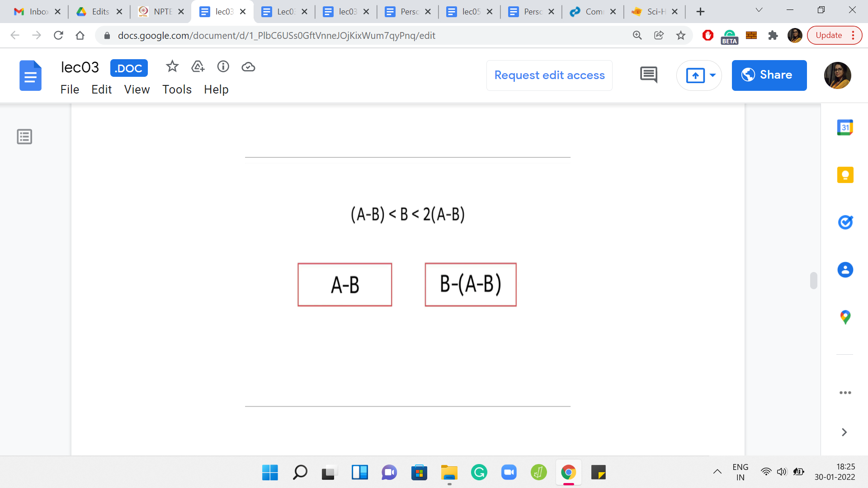
Task: Open Google Keep side panel
Action: tap(845, 175)
